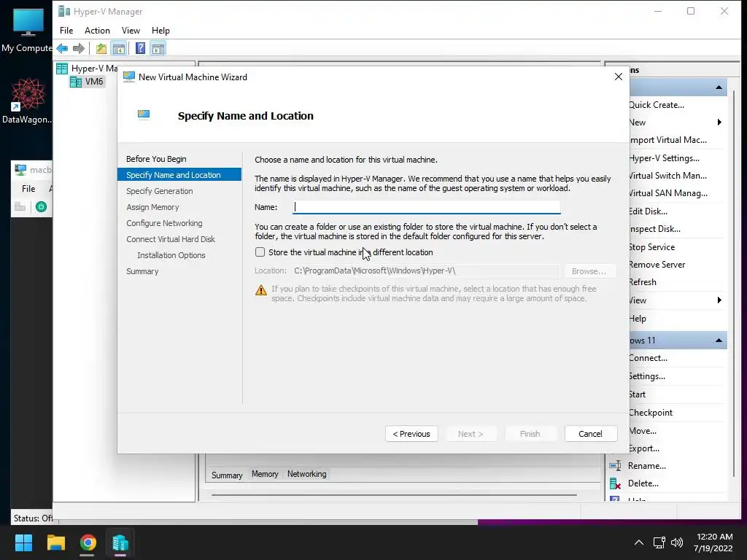Show hidden system tray icons chevron
Image resolution: width=747 pixels, height=560 pixels.
click(639, 542)
